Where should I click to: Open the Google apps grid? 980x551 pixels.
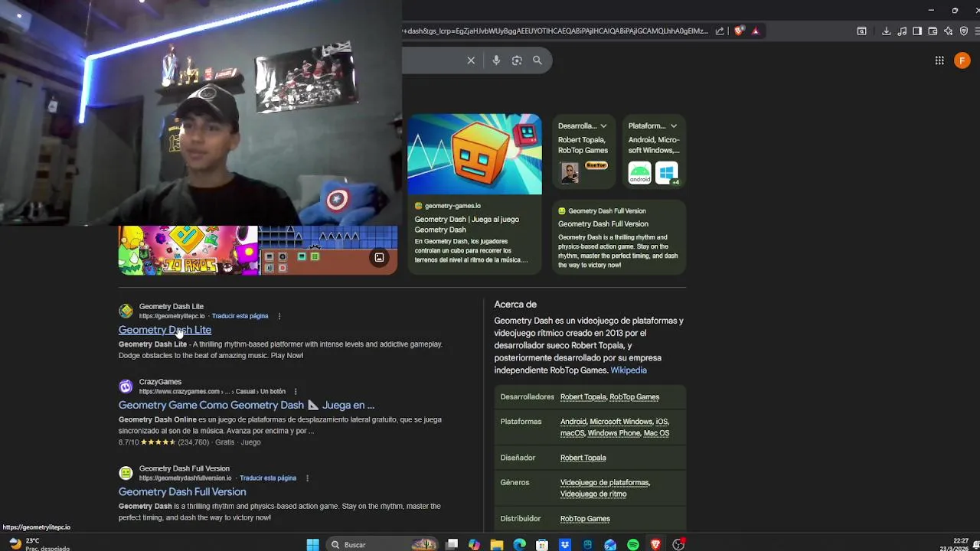tap(939, 60)
